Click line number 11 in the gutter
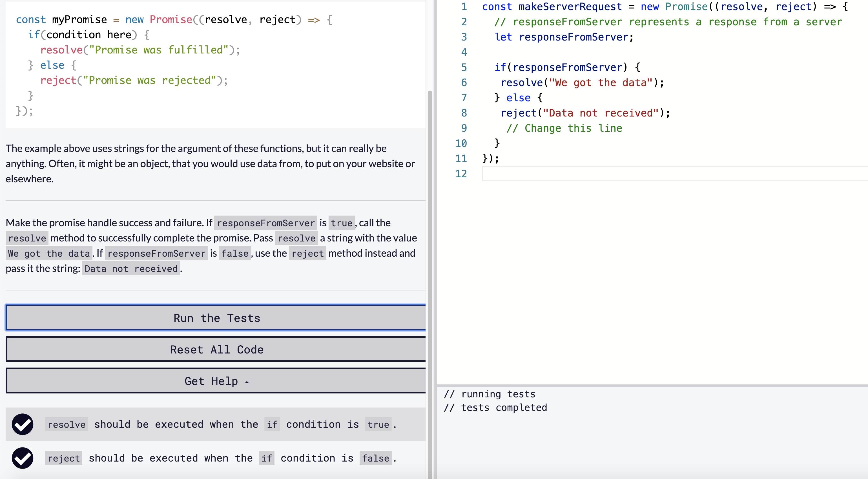868x479 pixels. 461,158
